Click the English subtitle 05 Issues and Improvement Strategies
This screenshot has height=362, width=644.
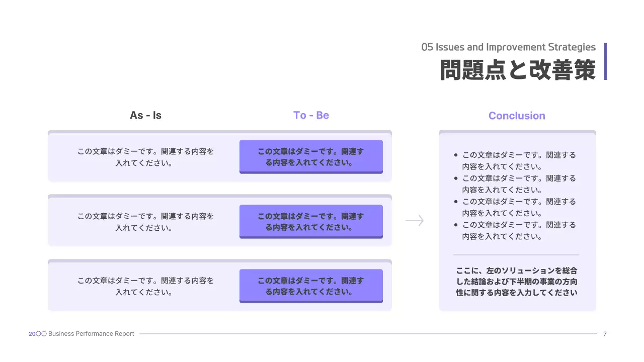click(x=508, y=47)
